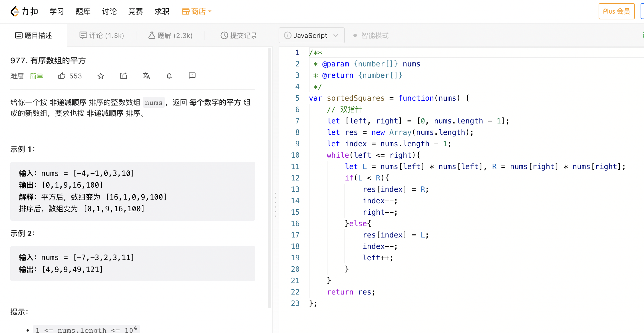
Task: Click the thumbs-up like icon
Action: tap(62, 76)
